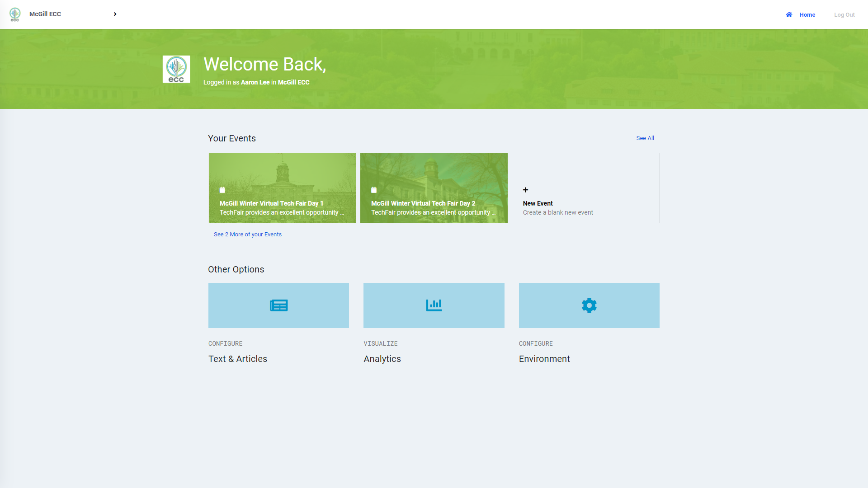Screen dimensions: 868x488
Task: Open McGill Winter Virtual Tech Fair Day 1
Action: (x=282, y=188)
